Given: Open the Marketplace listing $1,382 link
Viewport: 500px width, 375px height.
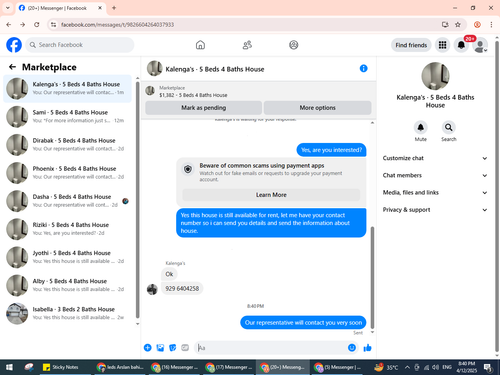Looking at the screenshot, I should (193, 95).
